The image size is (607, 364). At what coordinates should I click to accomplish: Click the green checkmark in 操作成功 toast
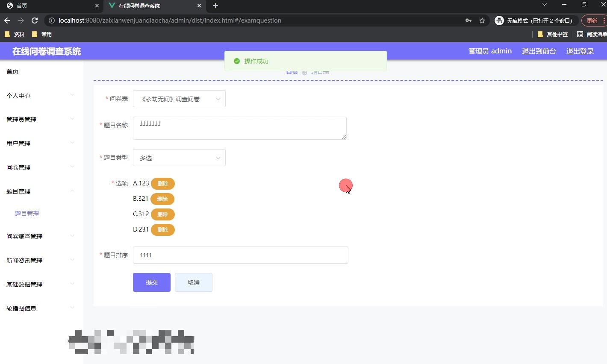pos(236,61)
